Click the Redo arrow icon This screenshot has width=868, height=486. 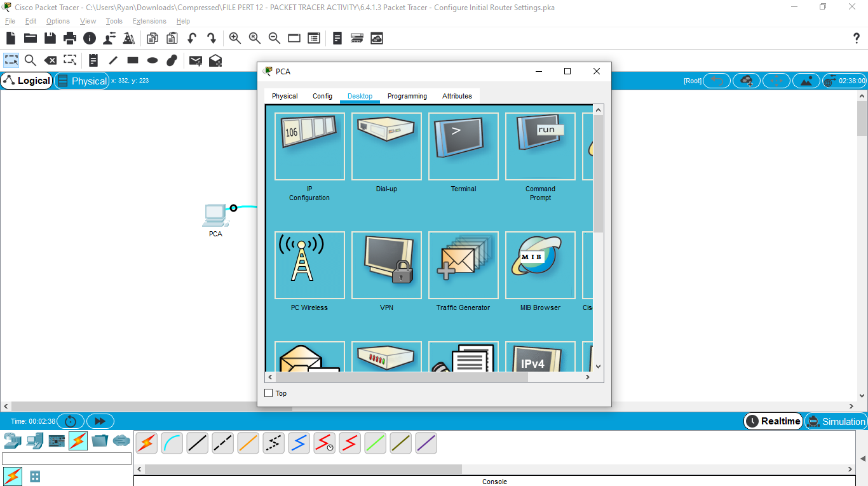pos(212,38)
